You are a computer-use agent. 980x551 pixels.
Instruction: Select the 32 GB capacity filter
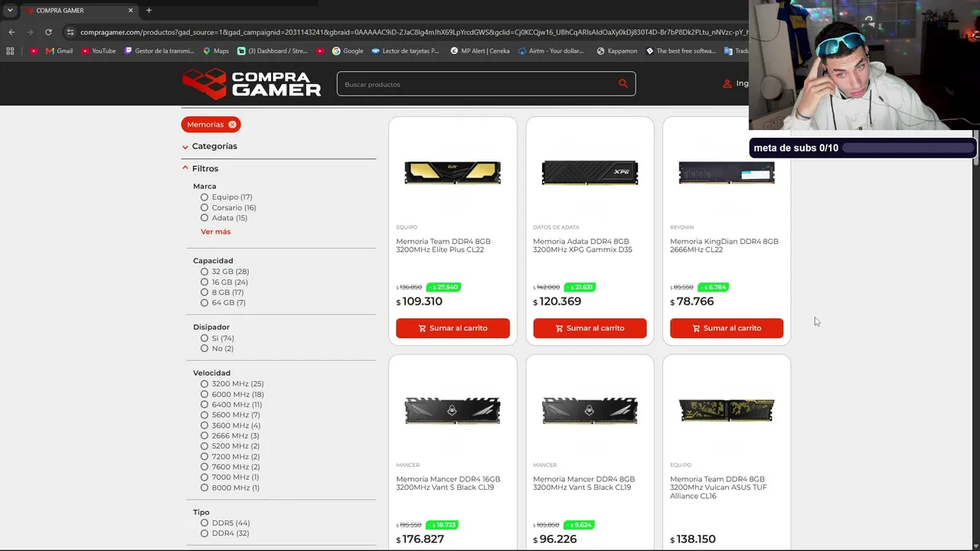click(204, 272)
